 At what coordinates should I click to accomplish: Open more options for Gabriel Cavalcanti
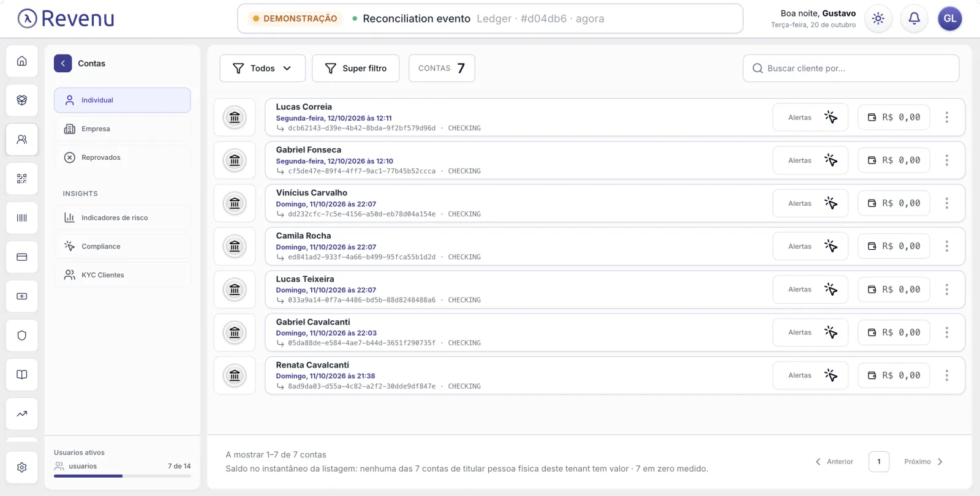pos(946,333)
